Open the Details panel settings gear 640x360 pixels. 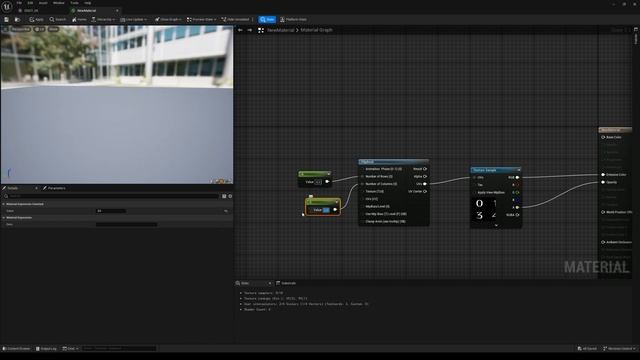(230, 196)
